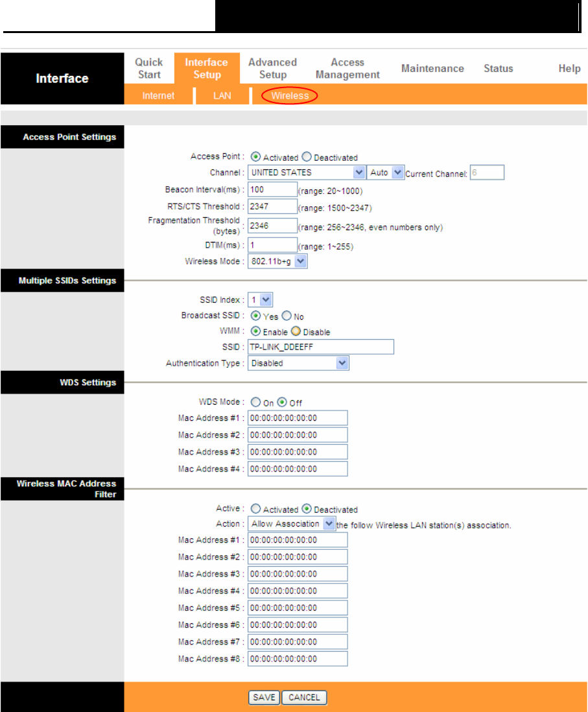Focus the Beacon Interval input field
Viewport: 588px width, 712px height.
click(272, 189)
